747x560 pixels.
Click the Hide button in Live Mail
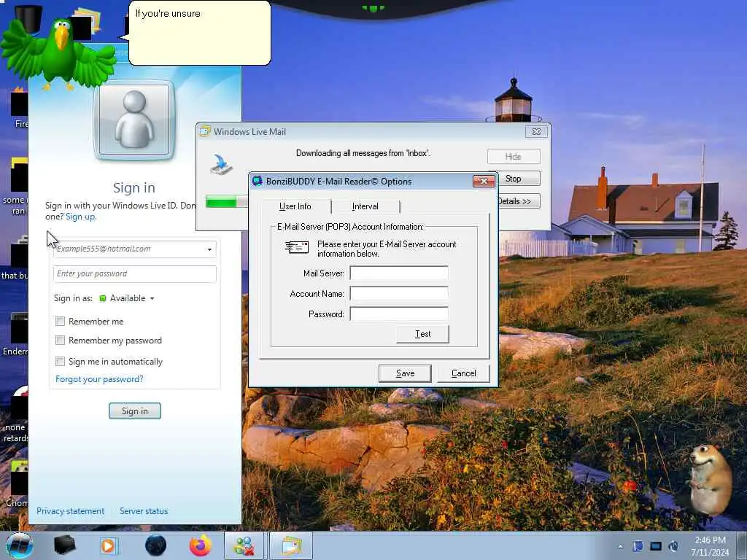click(514, 157)
